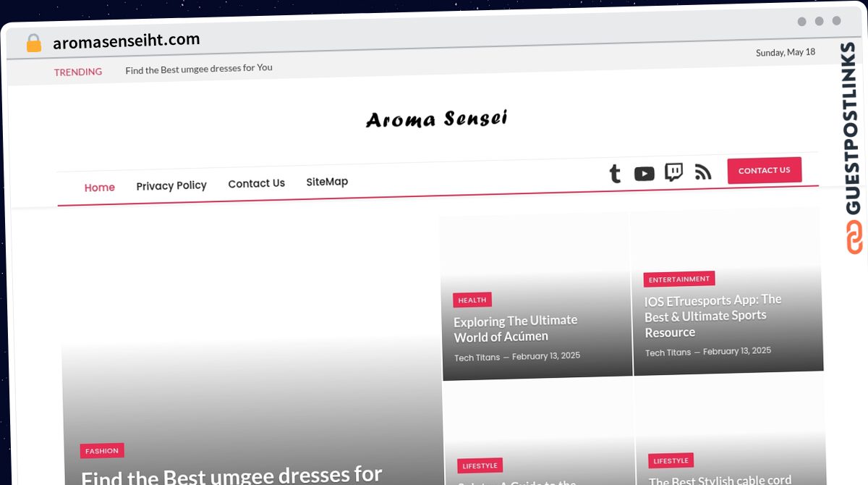
Task: Open the Privacy Policy page
Action: click(x=171, y=185)
